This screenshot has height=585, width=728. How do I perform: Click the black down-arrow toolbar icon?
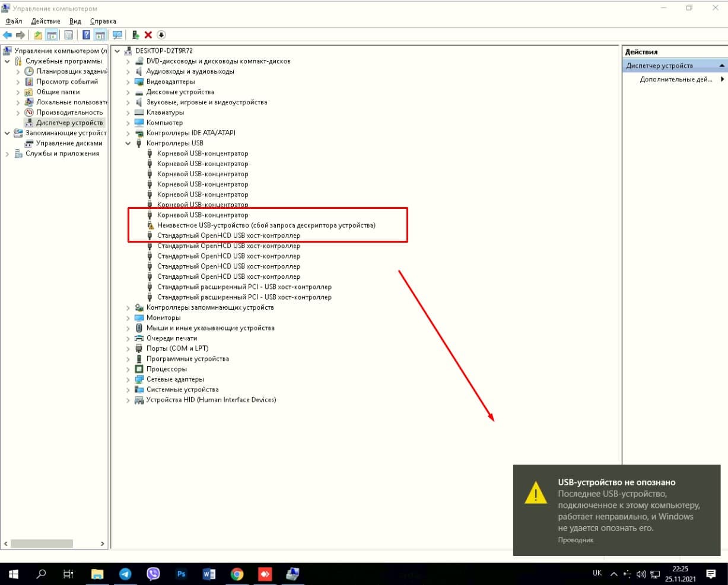[x=161, y=35]
